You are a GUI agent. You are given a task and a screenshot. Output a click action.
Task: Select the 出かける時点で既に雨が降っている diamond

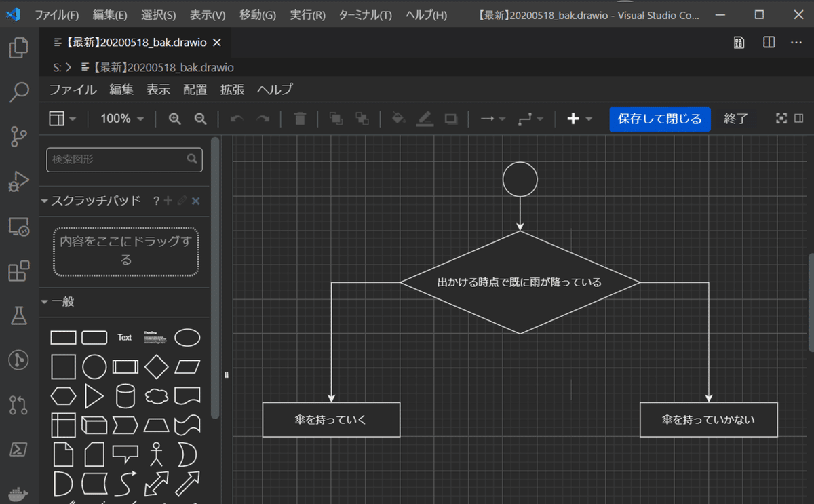(520, 282)
